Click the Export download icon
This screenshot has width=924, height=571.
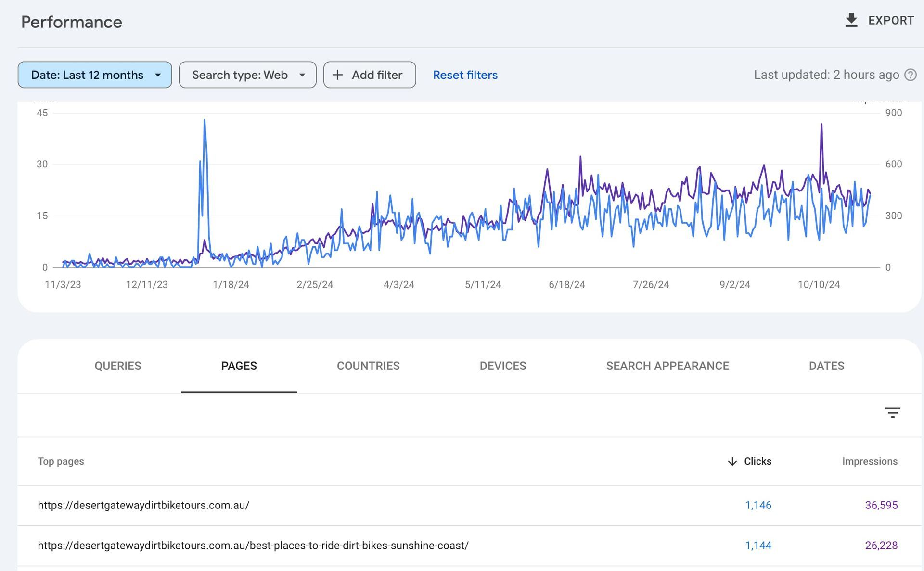(852, 20)
